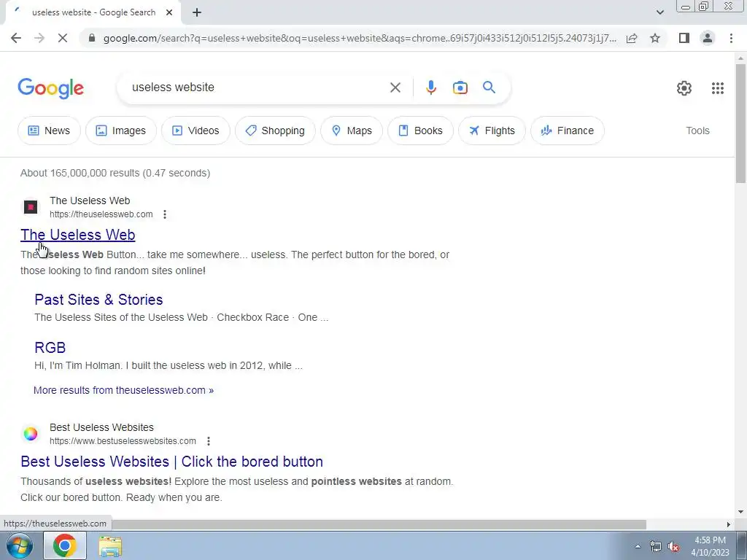Image resolution: width=747 pixels, height=560 pixels.
Task: Go back using the browser back arrow
Action: [x=16, y=38]
